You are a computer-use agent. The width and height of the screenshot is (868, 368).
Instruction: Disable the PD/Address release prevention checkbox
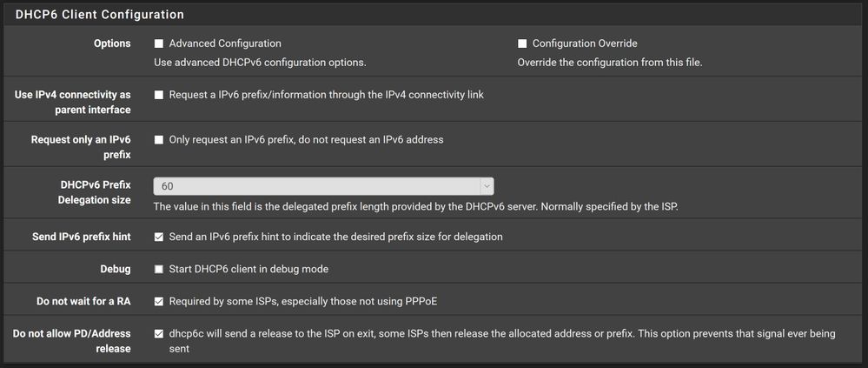point(159,334)
